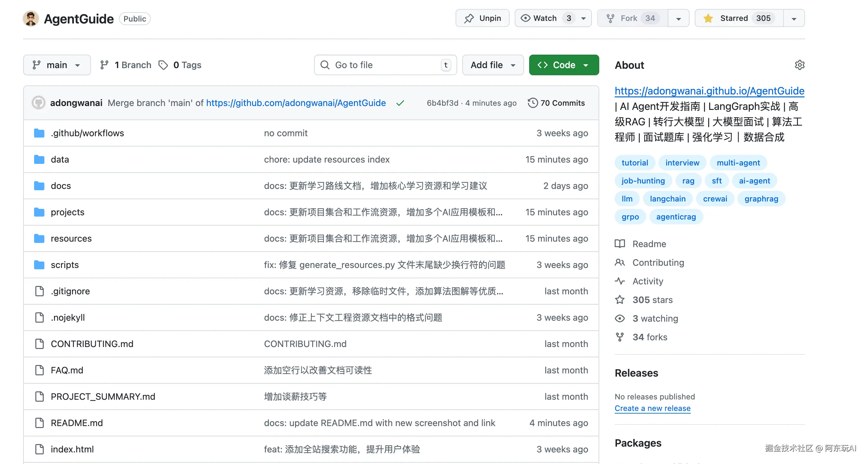Click the green commit status checkmark
This screenshot has height=464, width=868.
pyautogui.click(x=400, y=103)
